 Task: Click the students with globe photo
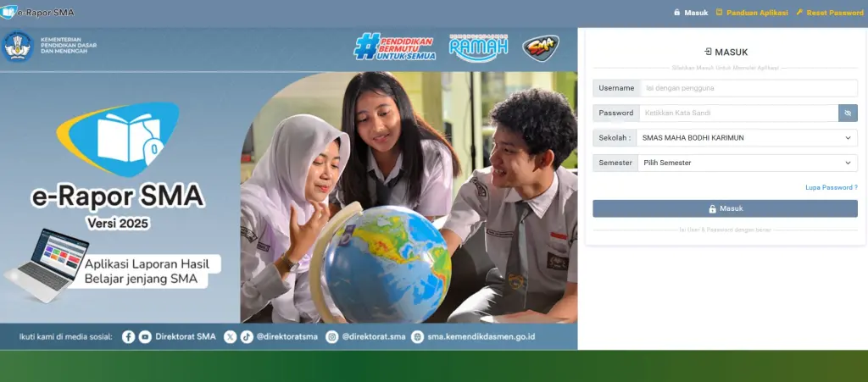tap(409, 197)
